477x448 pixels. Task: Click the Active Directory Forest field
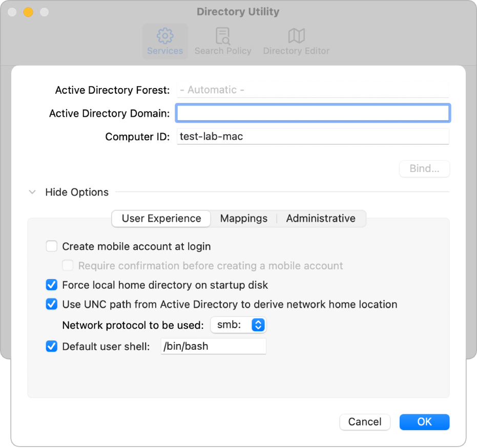pyautogui.click(x=313, y=90)
